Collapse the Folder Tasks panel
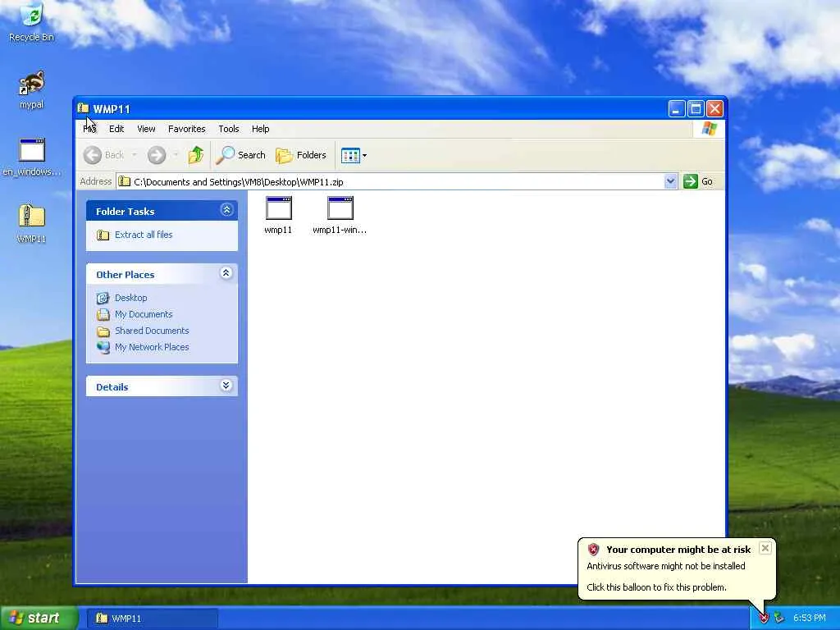 tap(226, 210)
